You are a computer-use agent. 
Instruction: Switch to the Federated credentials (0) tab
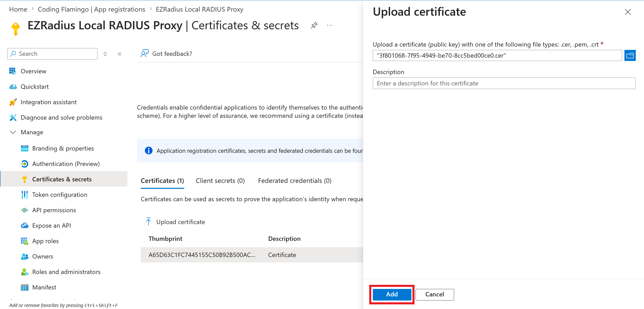pyautogui.click(x=295, y=181)
